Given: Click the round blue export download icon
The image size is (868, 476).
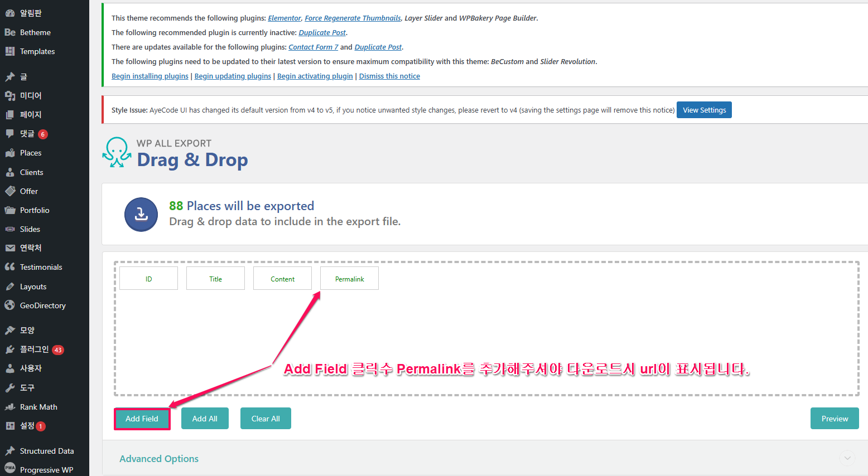Looking at the screenshot, I should pos(141,214).
